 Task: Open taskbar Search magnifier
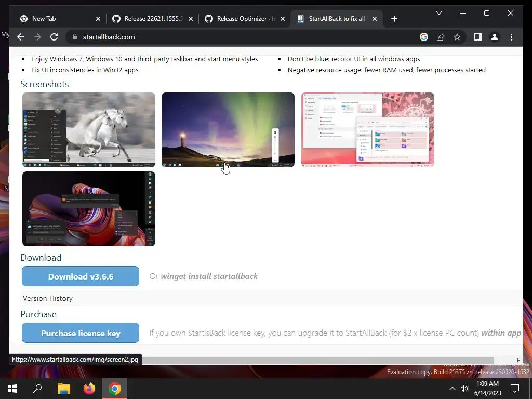[37, 389]
